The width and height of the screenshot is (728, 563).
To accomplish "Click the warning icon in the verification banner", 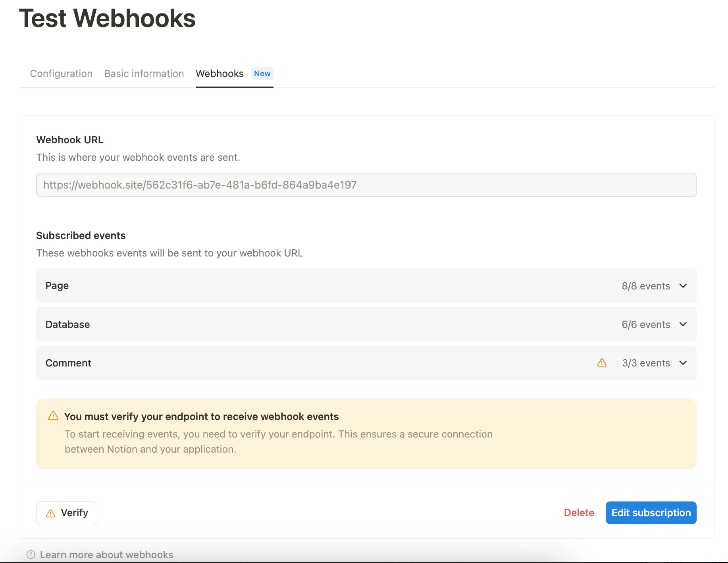I will click(x=53, y=416).
